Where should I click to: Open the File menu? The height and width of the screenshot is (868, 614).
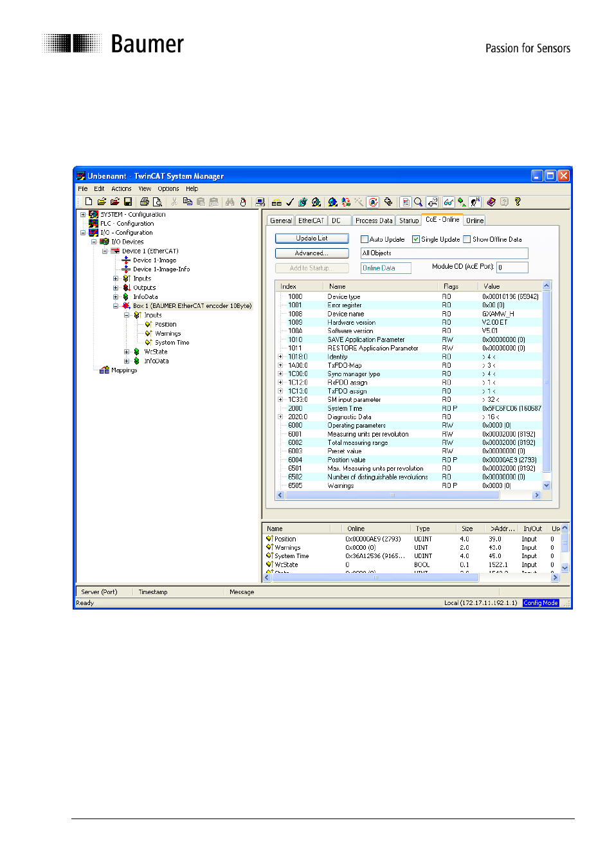pos(83,189)
